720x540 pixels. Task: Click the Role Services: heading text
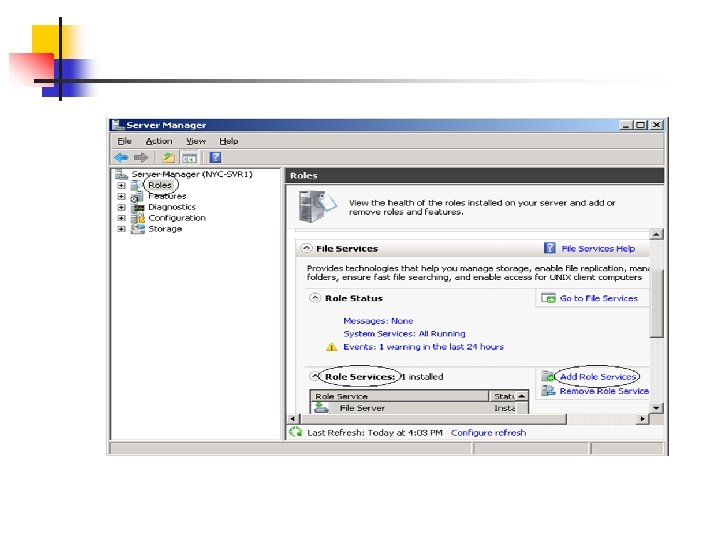(360, 377)
